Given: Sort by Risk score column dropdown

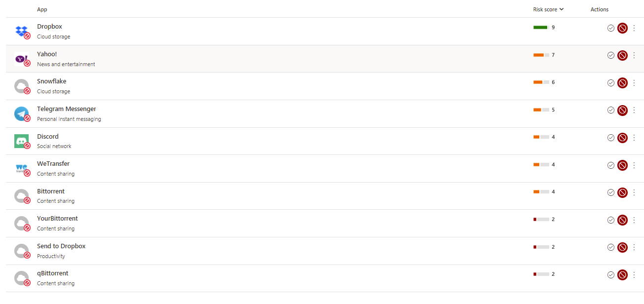Looking at the screenshot, I should point(548,9).
